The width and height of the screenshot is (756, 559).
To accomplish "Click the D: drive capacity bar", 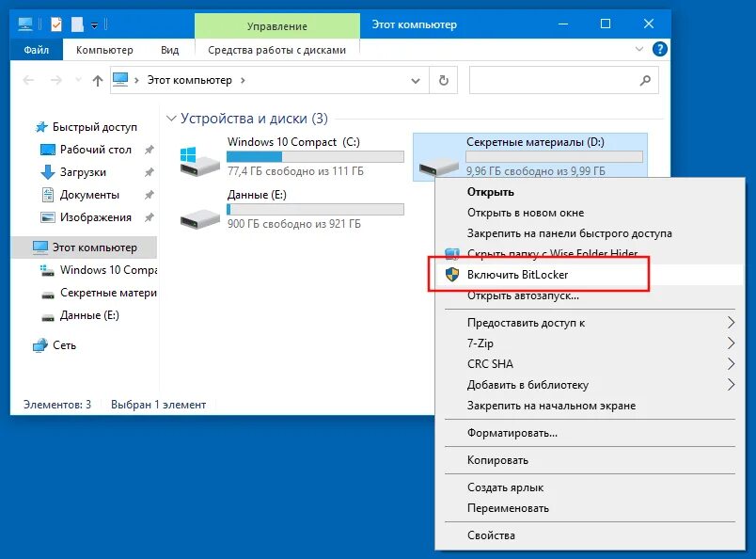I will click(554, 156).
